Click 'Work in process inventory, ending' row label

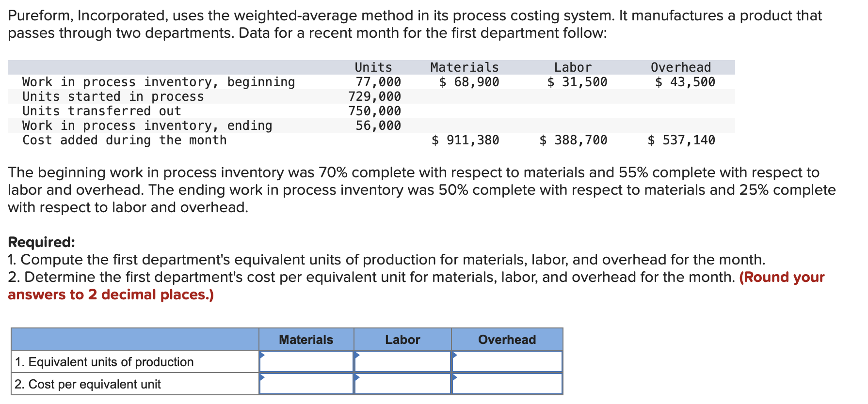pos(147,125)
